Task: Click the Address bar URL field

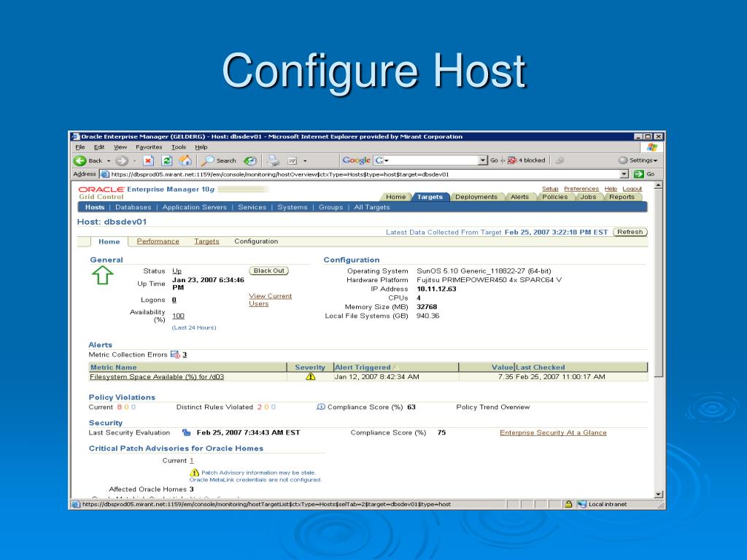Action: coord(365,174)
